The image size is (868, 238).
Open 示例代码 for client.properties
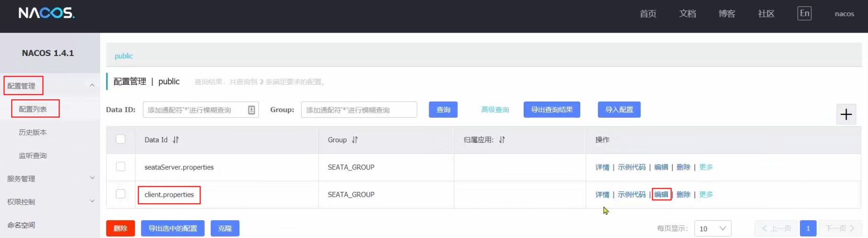[x=632, y=194]
